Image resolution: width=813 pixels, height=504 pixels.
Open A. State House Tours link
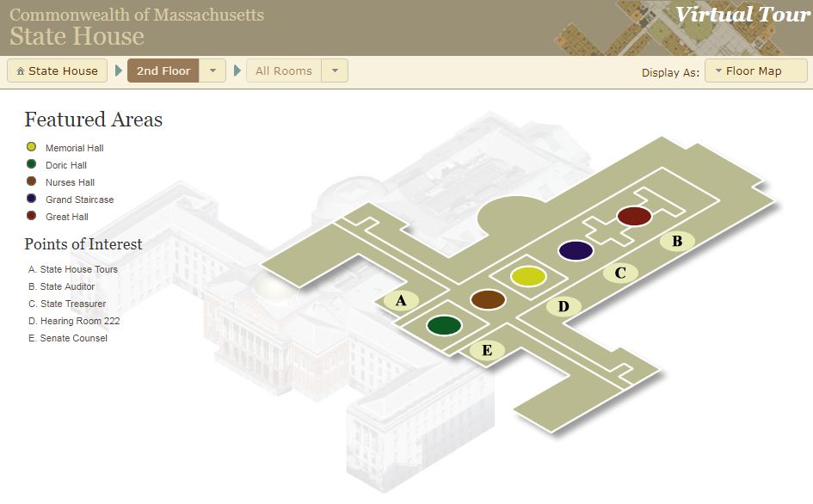[73, 269]
